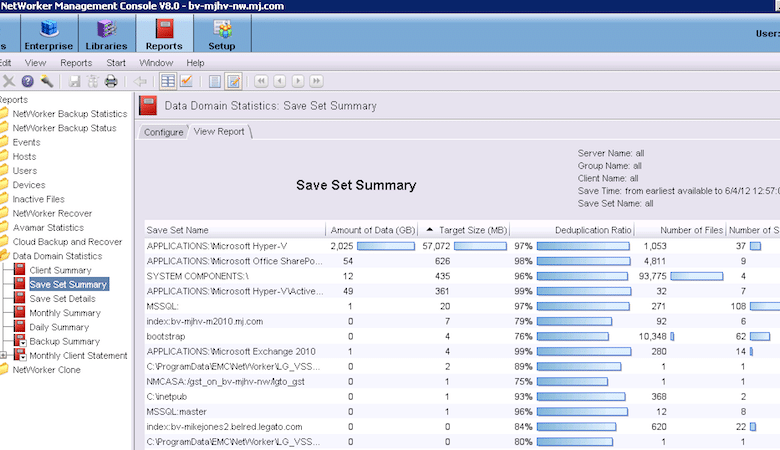Image resolution: width=780 pixels, height=450 pixels.
Task: Select Save Set Details report
Action: click(x=62, y=299)
